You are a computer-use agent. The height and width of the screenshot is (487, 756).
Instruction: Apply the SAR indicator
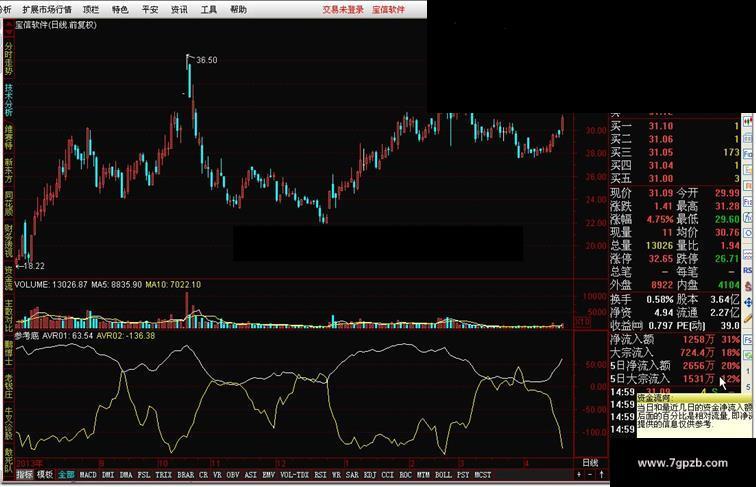tap(352, 475)
